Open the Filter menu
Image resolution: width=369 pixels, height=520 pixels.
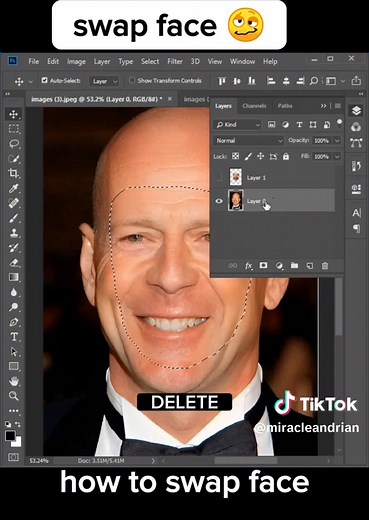175,61
